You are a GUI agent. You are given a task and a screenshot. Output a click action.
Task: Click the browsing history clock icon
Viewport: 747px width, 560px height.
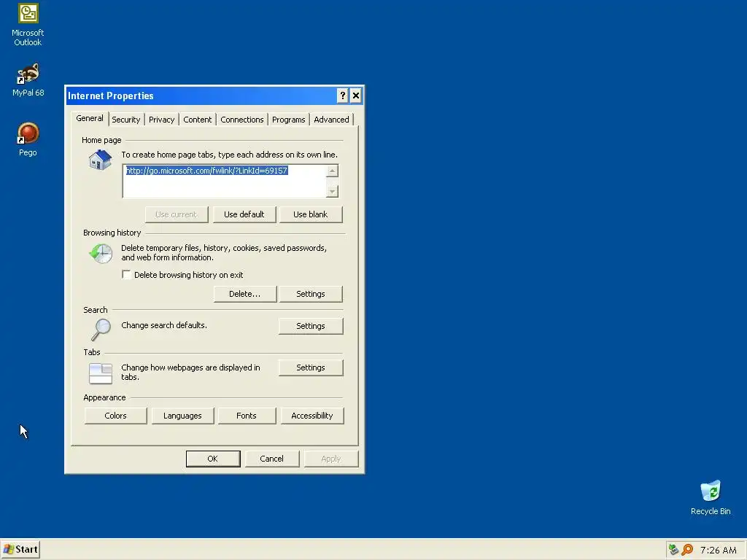click(x=101, y=253)
